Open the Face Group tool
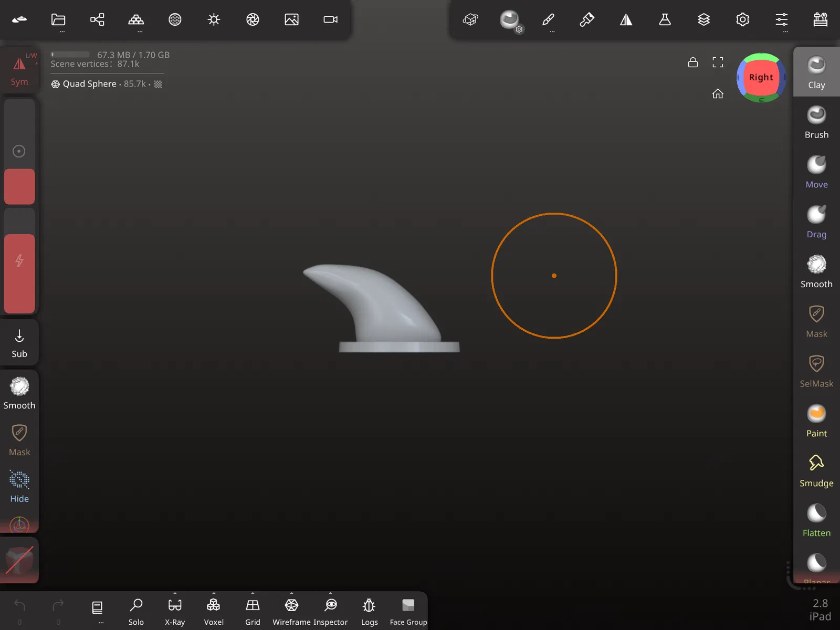Viewport: 840px width, 630px height. click(408, 612)
